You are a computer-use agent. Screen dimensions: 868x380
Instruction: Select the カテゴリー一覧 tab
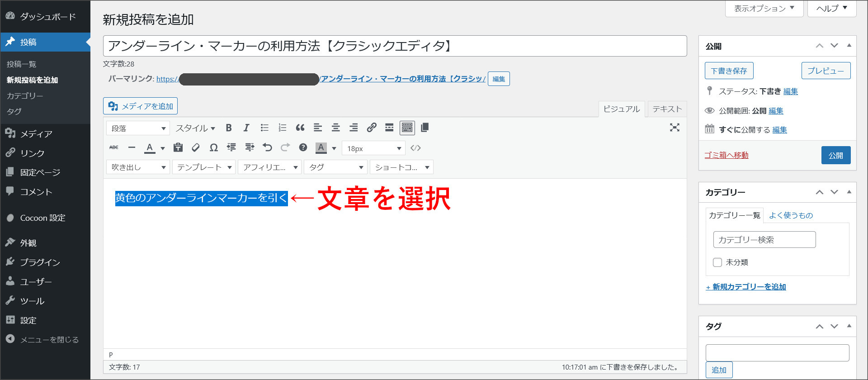click(734, 215)
